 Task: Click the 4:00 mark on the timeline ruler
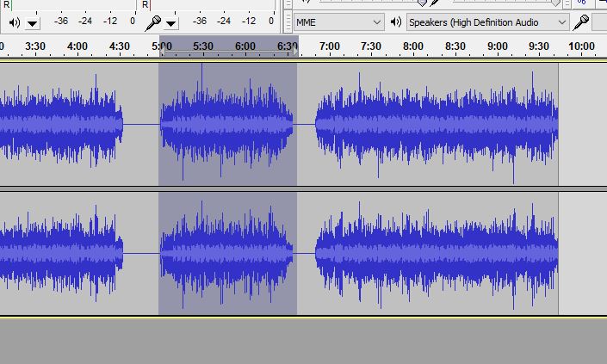pos(77,46)
